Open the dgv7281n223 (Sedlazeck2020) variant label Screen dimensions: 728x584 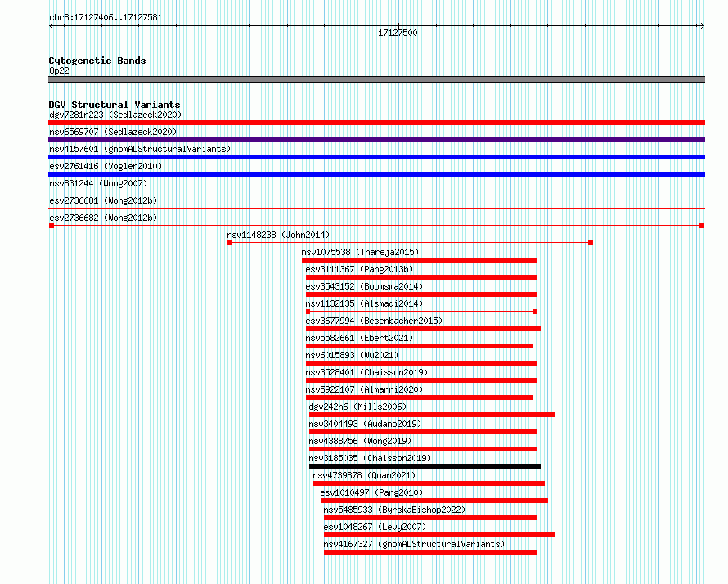click(115, 115)
